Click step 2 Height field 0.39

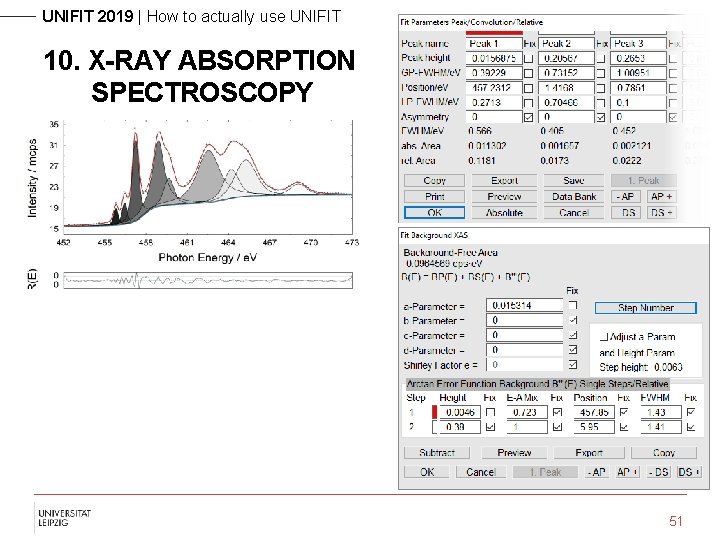click(x=460, y=427)
